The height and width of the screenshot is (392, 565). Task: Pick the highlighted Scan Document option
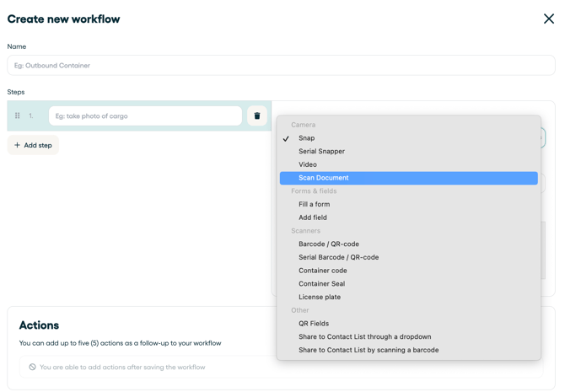click(x=324, y=178)
